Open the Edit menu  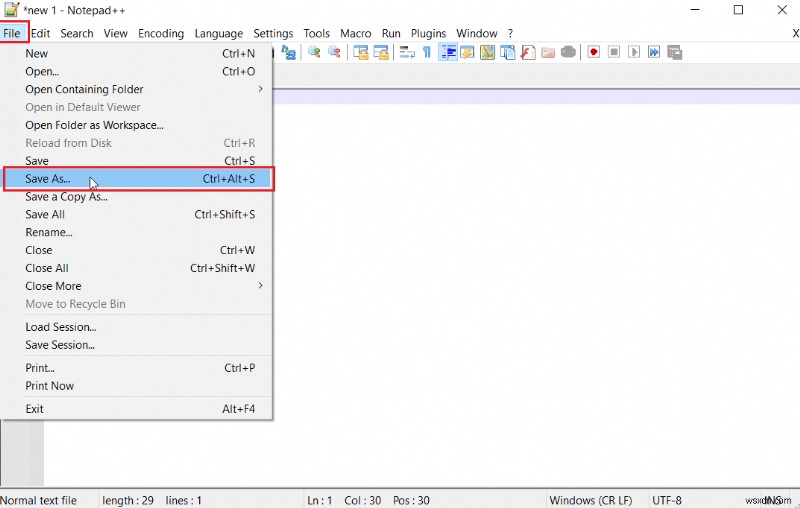40,33
